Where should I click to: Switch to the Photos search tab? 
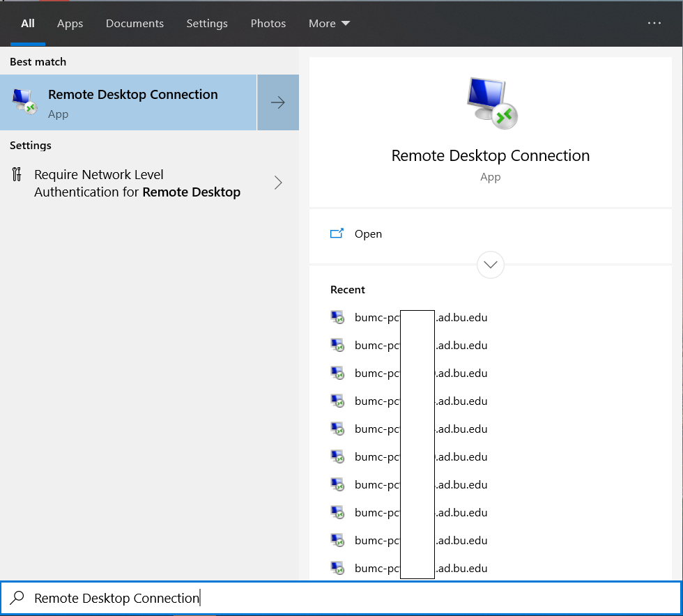(x=268, y=24)
